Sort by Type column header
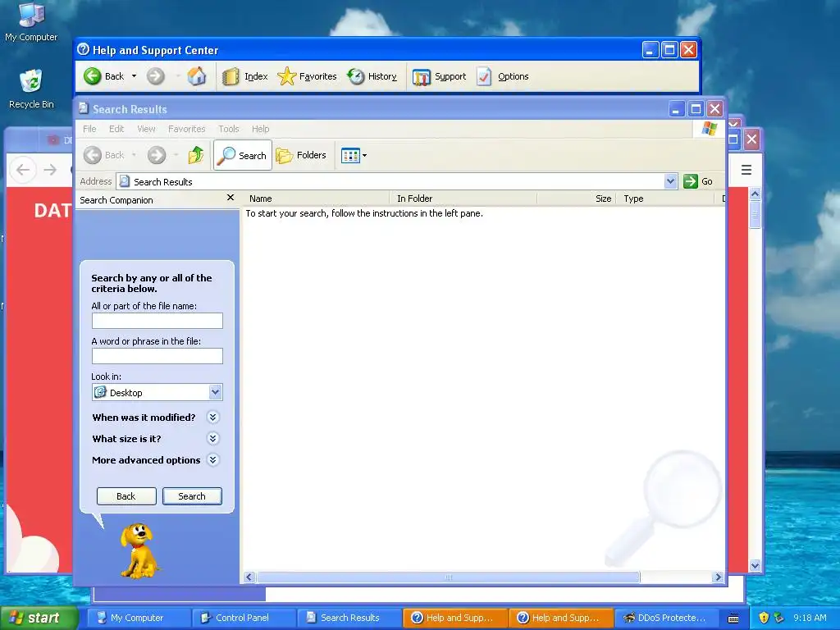The width and height of the screenshot is (840, 630). coord(666,199)
